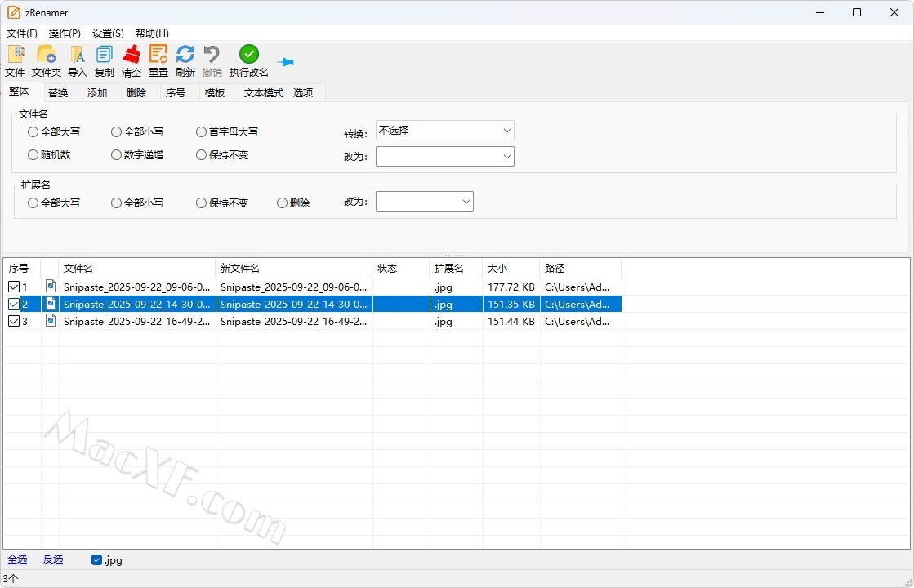Open the extension 改为 dropdown
This screenshot has height=588, width=914.
(x=424, y=202)
